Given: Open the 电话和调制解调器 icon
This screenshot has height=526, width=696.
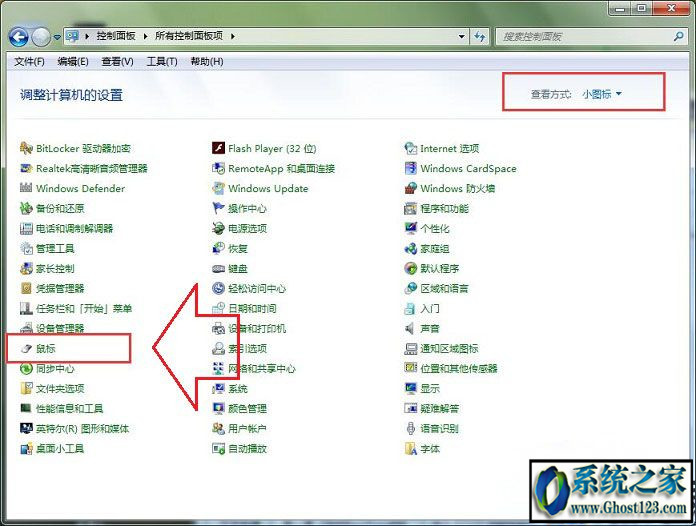Looking at the screenshot, I should 26,229.
